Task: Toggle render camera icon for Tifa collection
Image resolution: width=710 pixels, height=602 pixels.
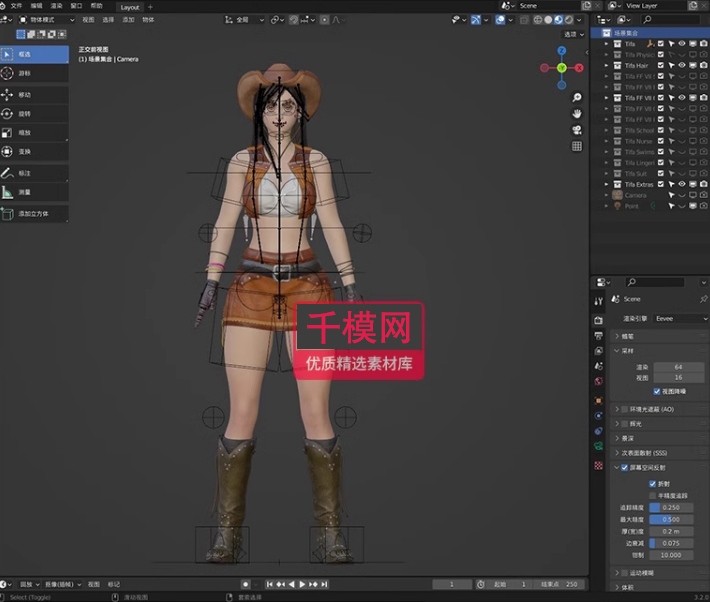Action: (704, 43)
